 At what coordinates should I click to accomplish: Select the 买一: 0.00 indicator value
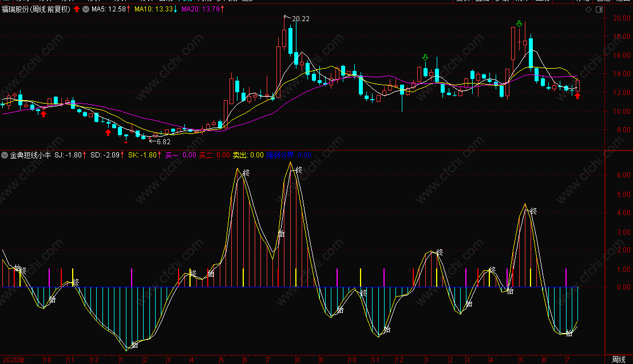pyautogui.click(x=180, y=155)
